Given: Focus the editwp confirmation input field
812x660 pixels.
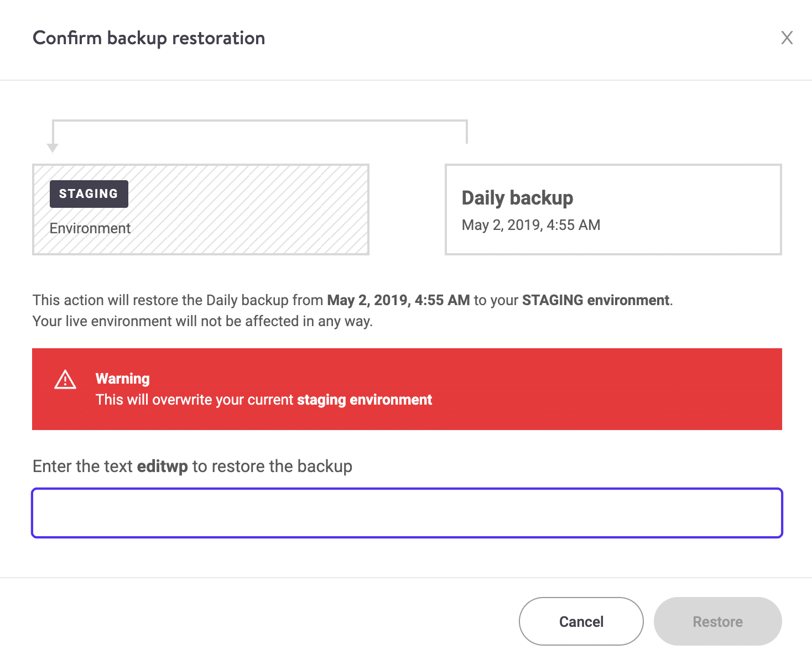Looking at the screenshot, I should pyautogui.click(x=407, y=512).
